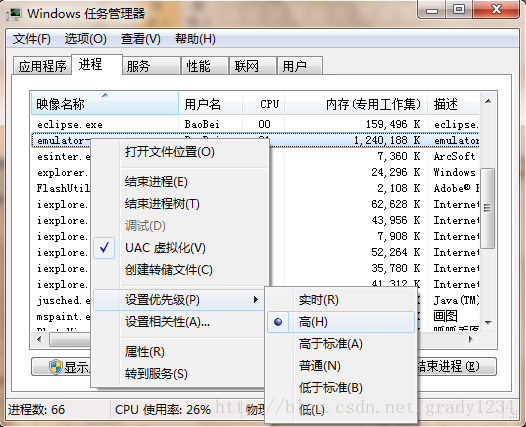
Task: Switch to the 联网 tab
Action: tap(253, 66)
